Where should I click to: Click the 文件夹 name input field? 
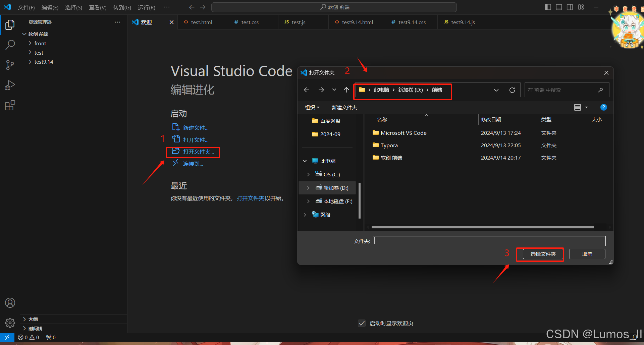pyautogui.click(x=489, y=241)
